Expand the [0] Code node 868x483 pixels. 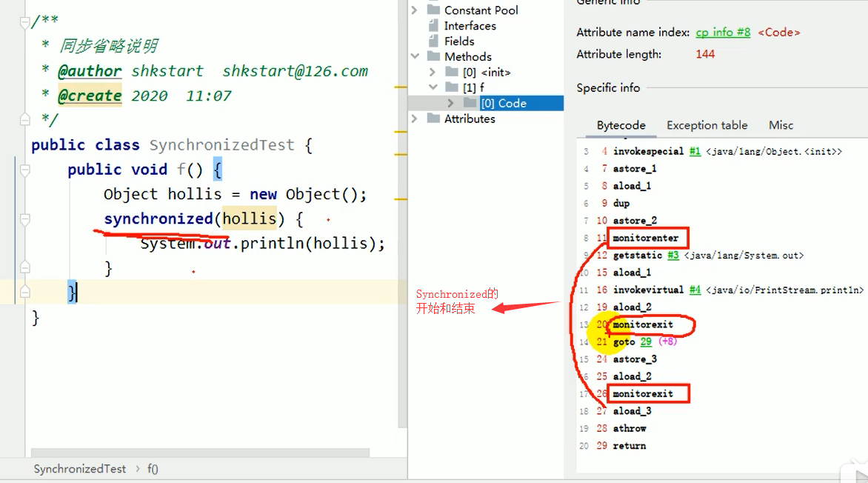pos(450,103)
